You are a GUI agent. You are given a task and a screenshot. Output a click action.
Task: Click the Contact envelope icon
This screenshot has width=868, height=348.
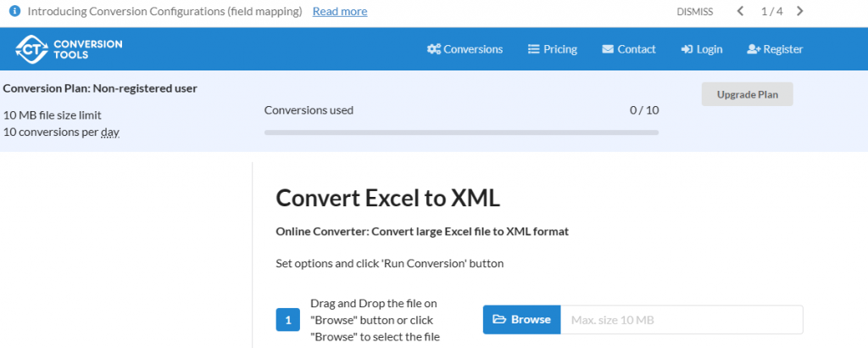(x=608, y=49)
